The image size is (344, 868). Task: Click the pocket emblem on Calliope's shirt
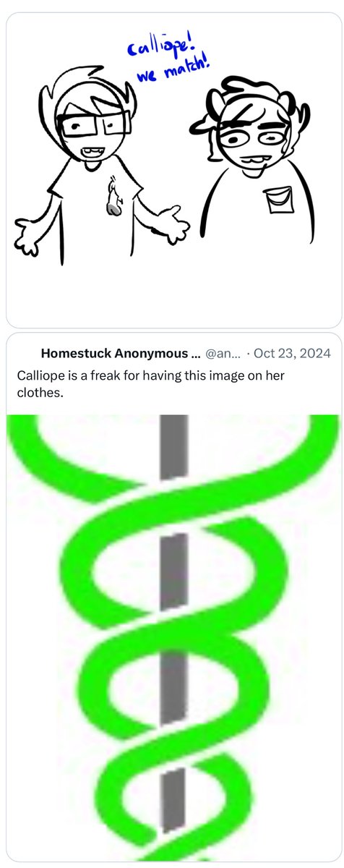pos(276,200)
